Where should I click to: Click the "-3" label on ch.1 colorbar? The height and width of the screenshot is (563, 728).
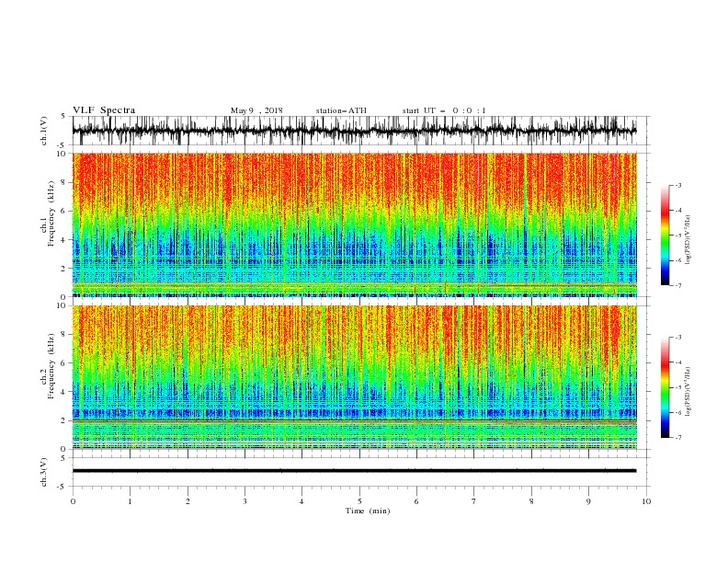click(x=678, y=186)
